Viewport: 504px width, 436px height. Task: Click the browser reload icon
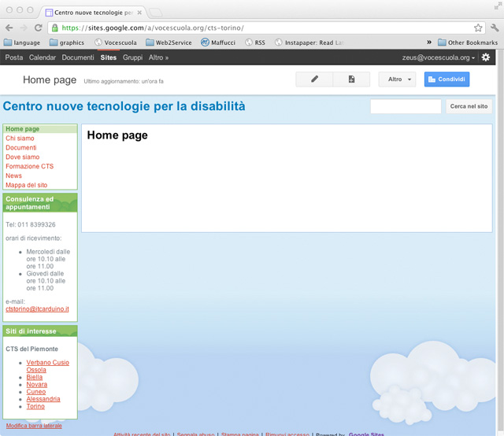coord(38,28)
